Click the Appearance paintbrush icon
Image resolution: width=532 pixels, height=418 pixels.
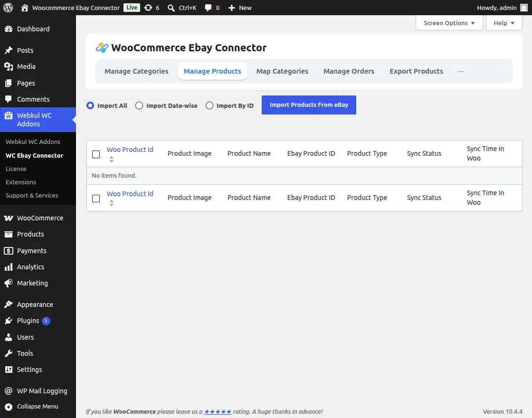point(9,304)
